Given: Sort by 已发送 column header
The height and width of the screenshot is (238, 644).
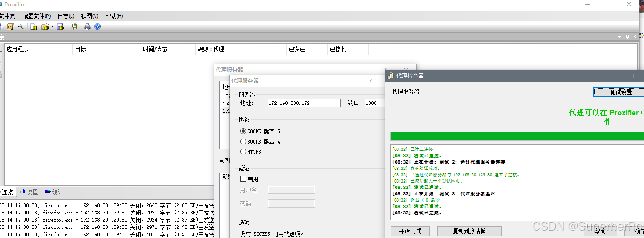Looking at the screenshot, I should (x=307, y=49).
